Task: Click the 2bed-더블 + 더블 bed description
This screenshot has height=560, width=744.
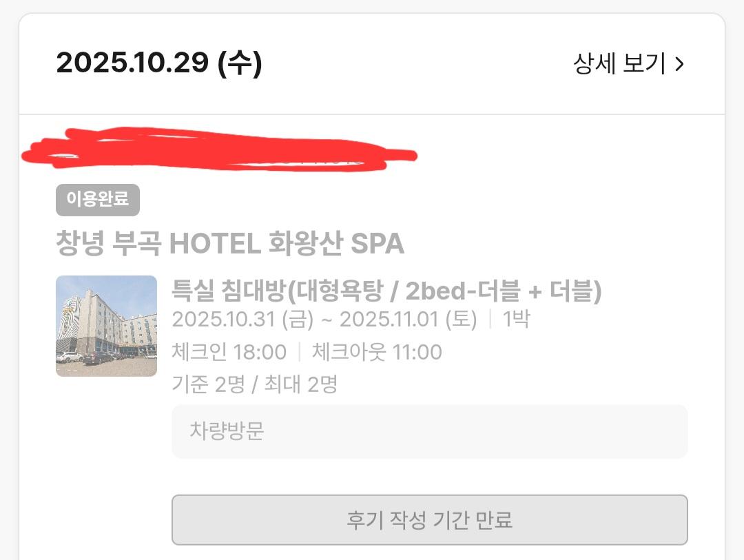Action: coord(503,291)
